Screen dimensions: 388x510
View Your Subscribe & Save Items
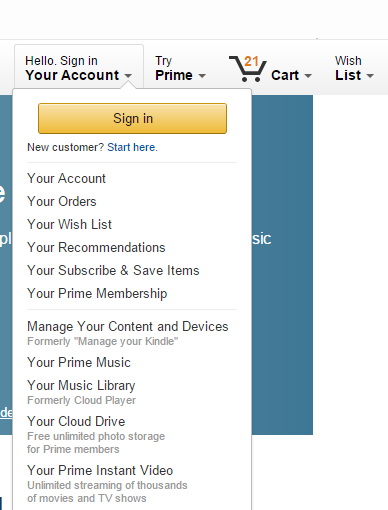coord(113,271)
